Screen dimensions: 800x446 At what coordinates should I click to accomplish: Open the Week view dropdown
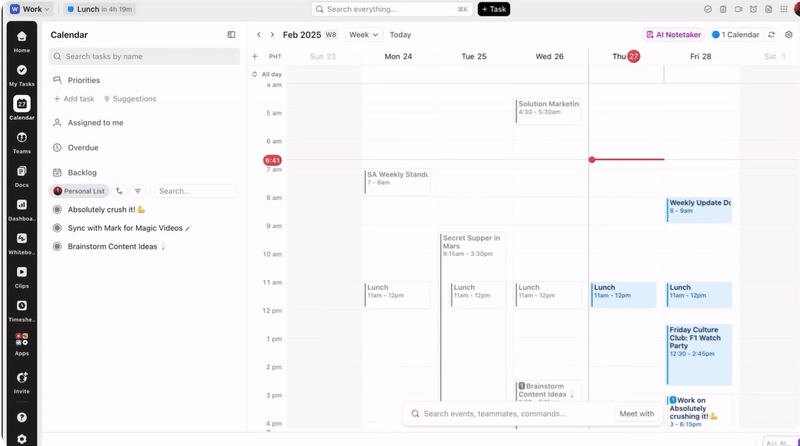coord(364,35)
